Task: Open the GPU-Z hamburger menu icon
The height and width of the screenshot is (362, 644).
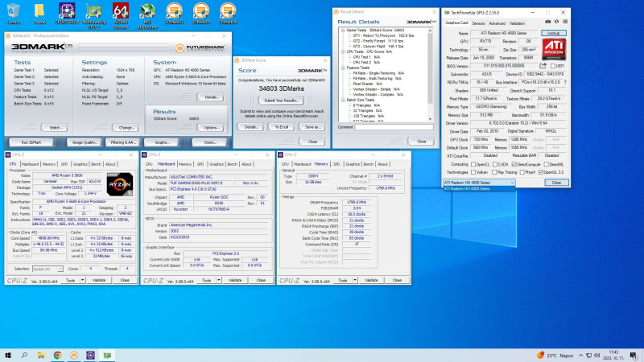Action: click(x=565, y=22)
